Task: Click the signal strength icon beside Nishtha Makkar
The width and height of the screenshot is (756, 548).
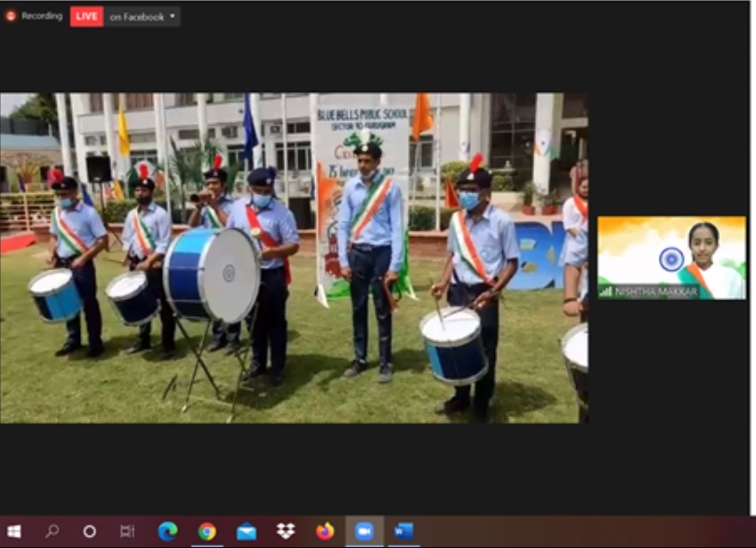Action: point(606,292)
